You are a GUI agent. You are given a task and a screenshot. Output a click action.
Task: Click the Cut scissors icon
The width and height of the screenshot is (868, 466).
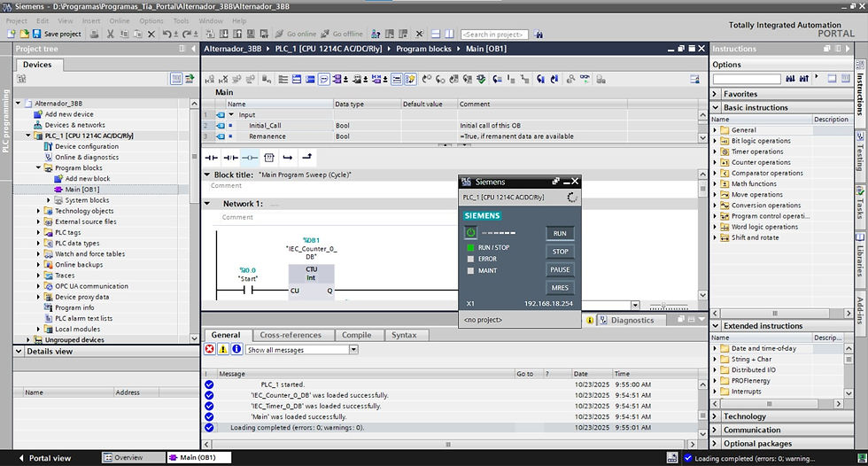(x=110, y=34)
